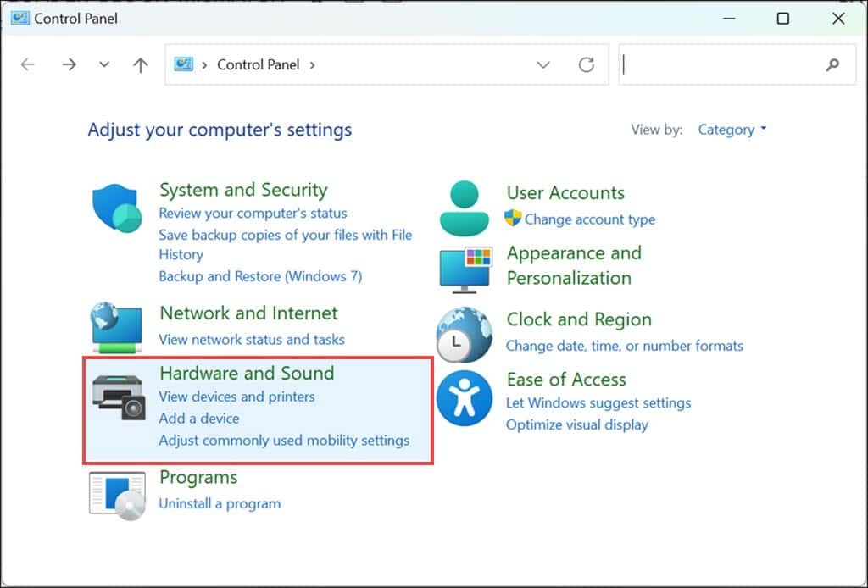Viewport: 868px width, 588px height.
Task: Open the View by Category dropdown
Action: click(732, 130)
